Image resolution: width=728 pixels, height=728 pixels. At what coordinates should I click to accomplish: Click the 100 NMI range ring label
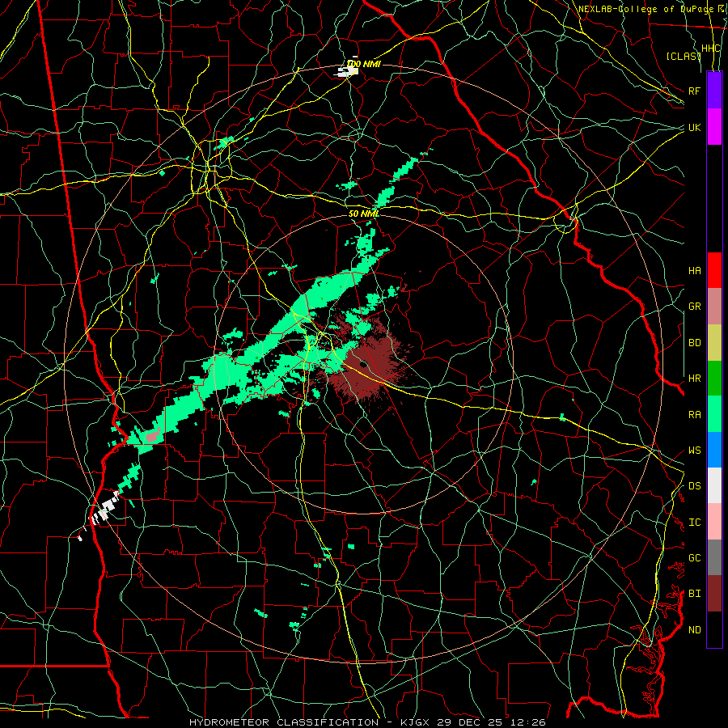coord(363,64)
